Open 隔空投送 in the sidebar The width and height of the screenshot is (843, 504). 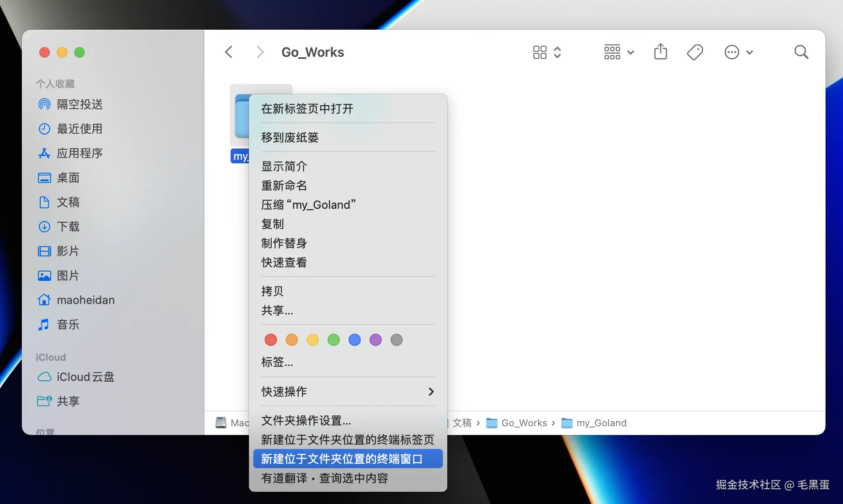pos(80,104)
